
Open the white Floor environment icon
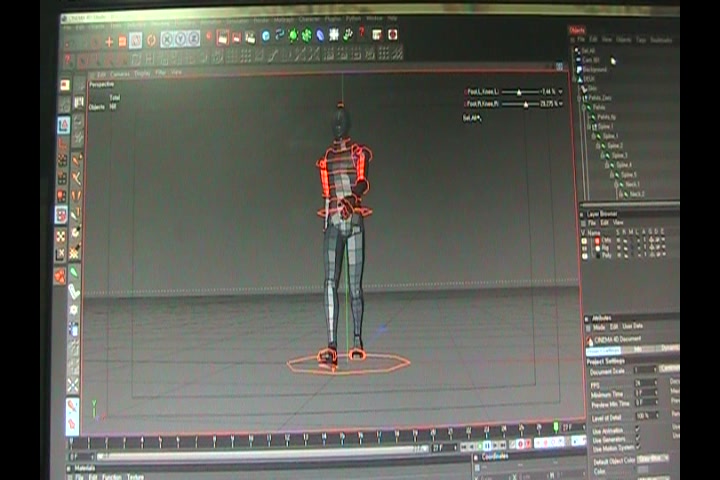click(x=334, y=34)
